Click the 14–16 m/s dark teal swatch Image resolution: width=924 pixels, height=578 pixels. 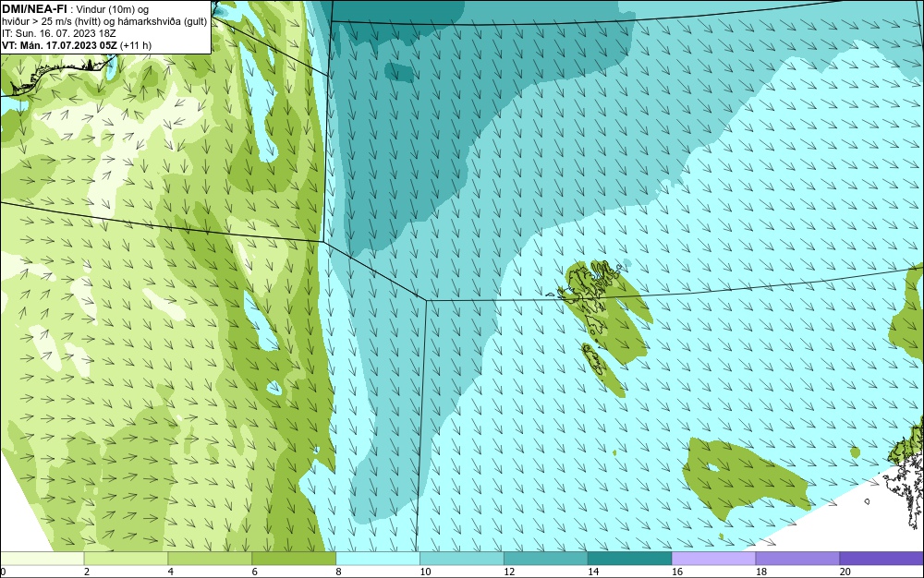tap(629, 558)
